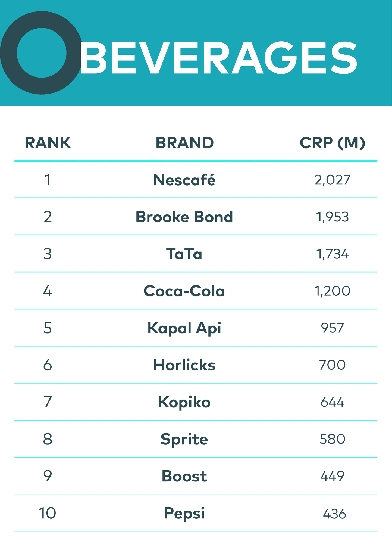Image resolution: width=392 pixels, height=544 pixels.
Task: Select the Kapal Api brand entry
Action: click(x=184, y=328)
